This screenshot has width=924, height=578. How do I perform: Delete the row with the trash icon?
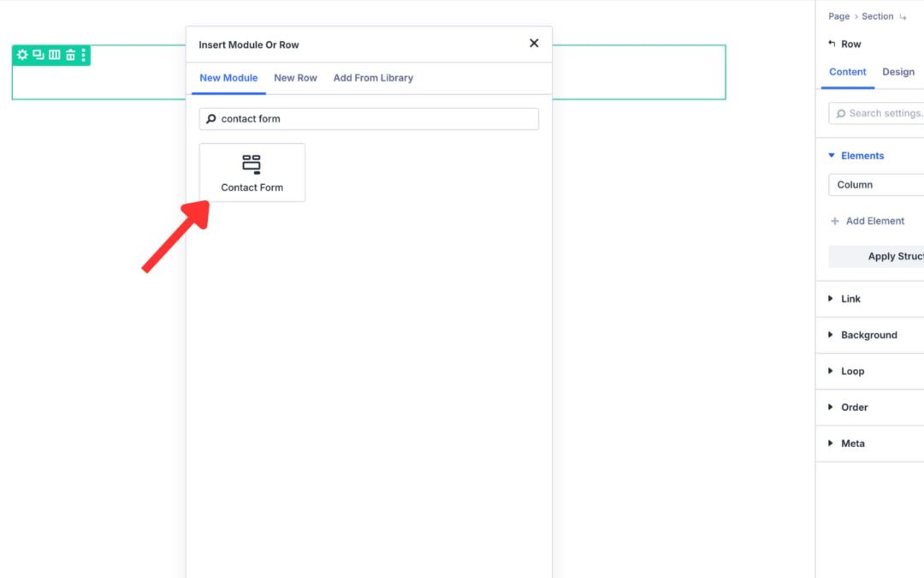[70, 55]
